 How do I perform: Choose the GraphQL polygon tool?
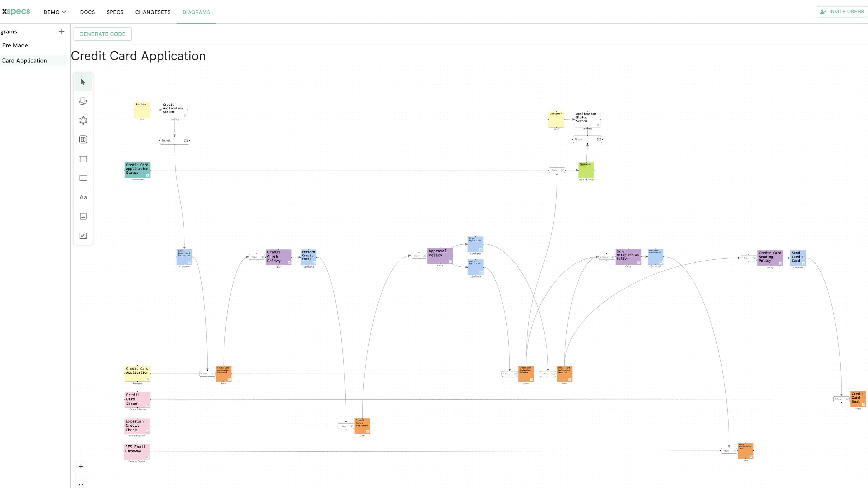pos(83,121)
